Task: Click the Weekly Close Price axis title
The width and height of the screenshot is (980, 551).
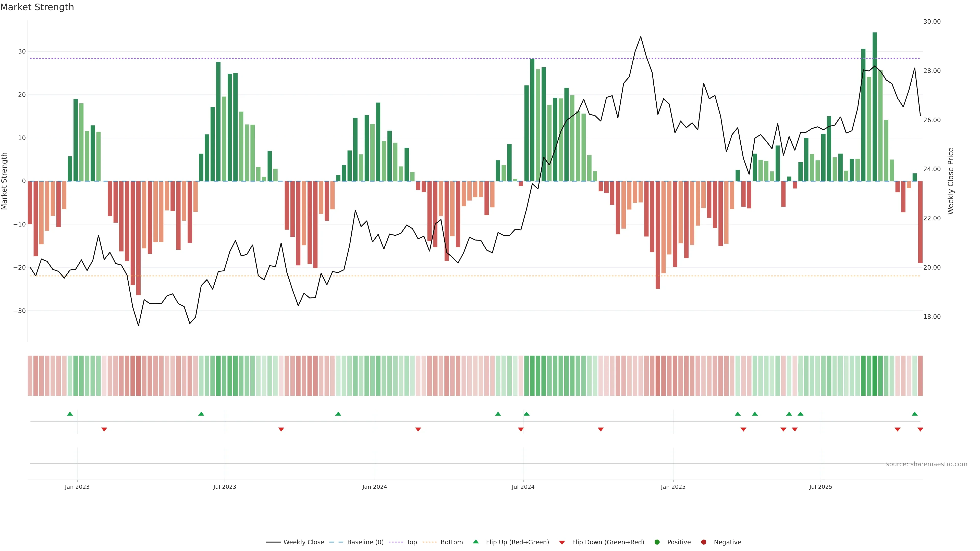Action: pyautogui.click(x=951, y=181)
